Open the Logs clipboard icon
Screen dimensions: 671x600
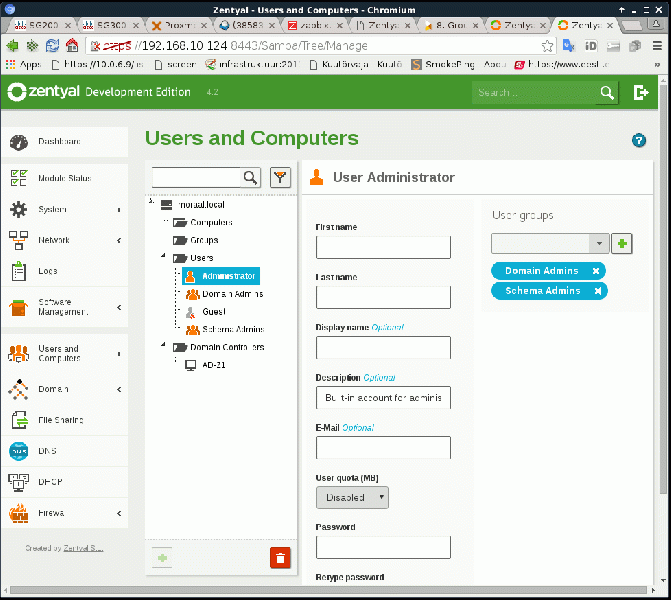[x=18, y=271]
